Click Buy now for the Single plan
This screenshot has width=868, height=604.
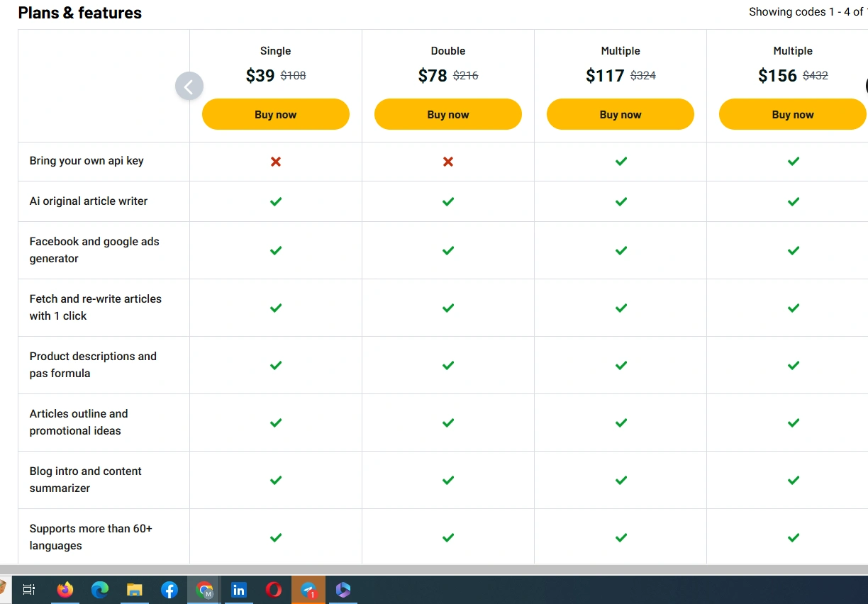(x=275, y=114)
